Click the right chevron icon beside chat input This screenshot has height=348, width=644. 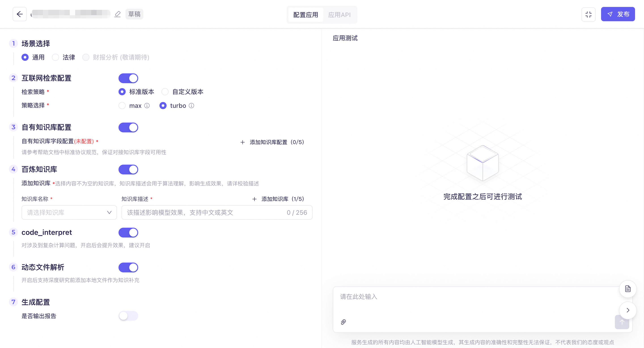[628, 310]
